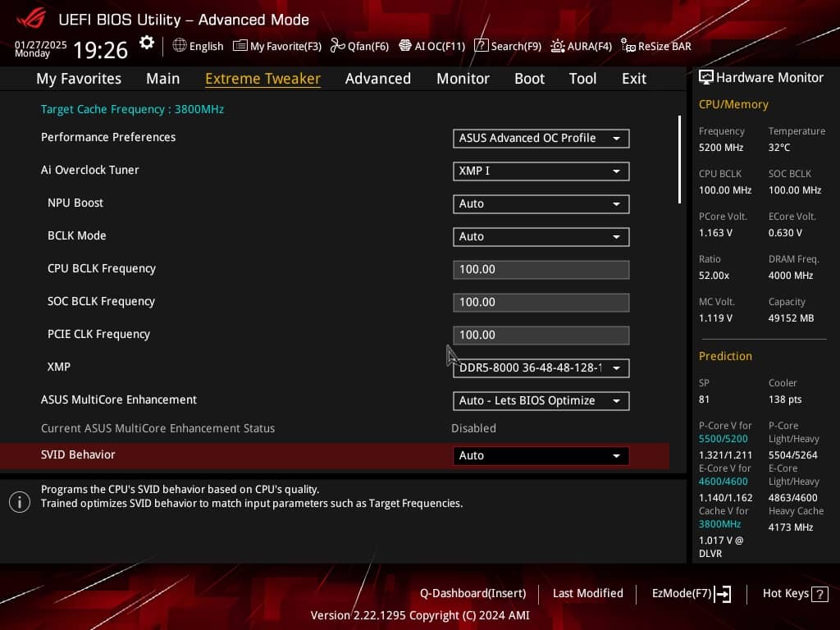Click the SOC BCLK Frequency field
The image size is (840, 630).
click(x=541, y=302)
